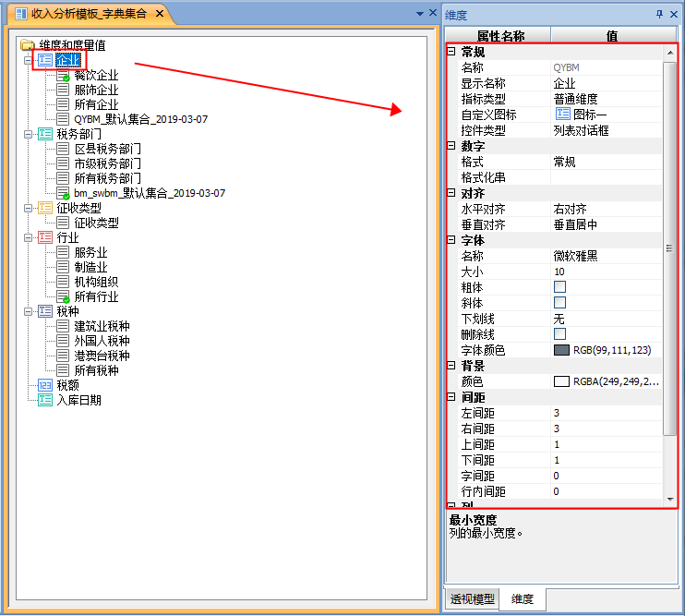Collapse the 税务部门 tree node
The width and height of the screenshot is (685, 616).
[x=29, y=134]
